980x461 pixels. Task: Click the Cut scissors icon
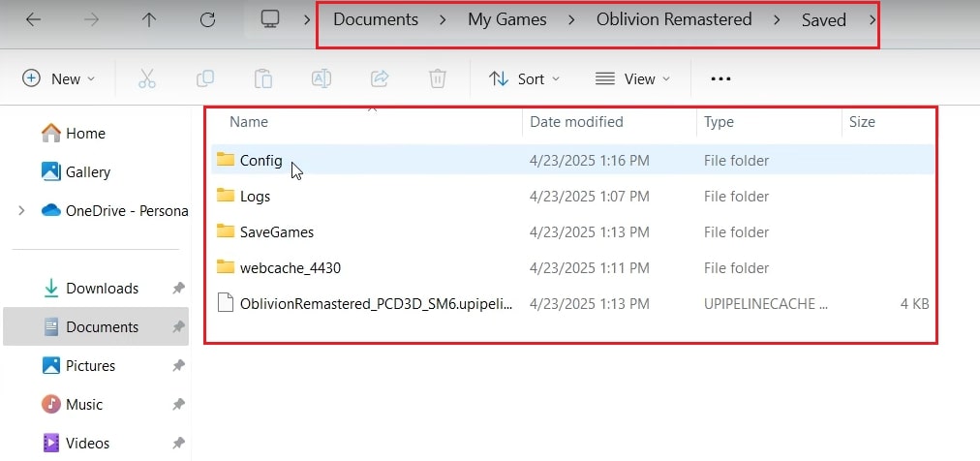(147, 78)
